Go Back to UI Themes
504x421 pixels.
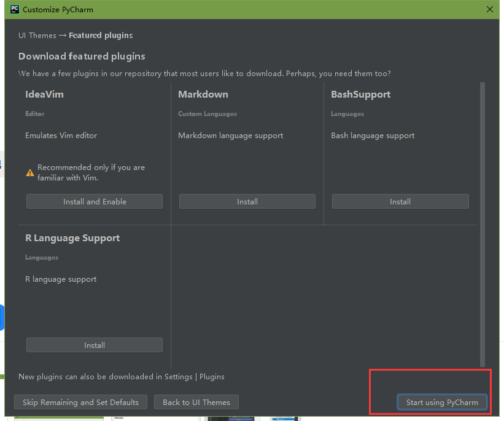[196, 403]
